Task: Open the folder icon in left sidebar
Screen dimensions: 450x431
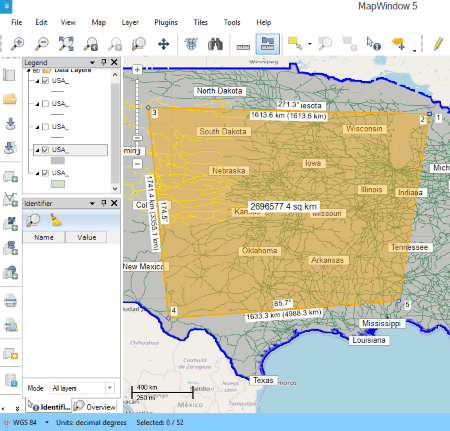Action: (10, 99)
